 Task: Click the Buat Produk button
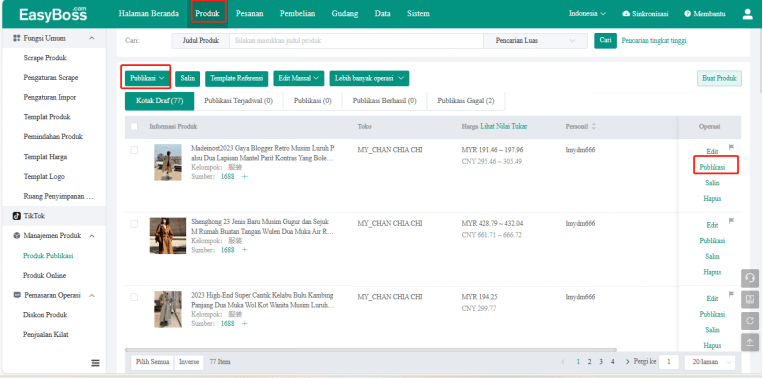tap(719, 78)
